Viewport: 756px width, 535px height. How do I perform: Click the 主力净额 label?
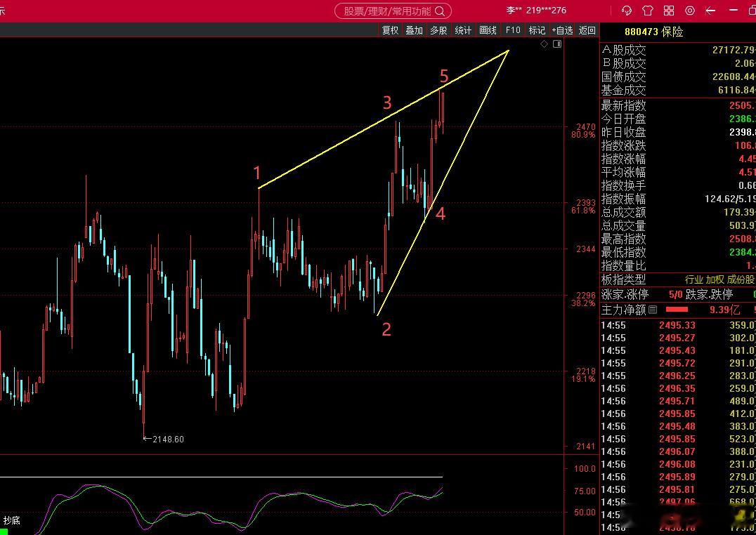coord(623,310)
